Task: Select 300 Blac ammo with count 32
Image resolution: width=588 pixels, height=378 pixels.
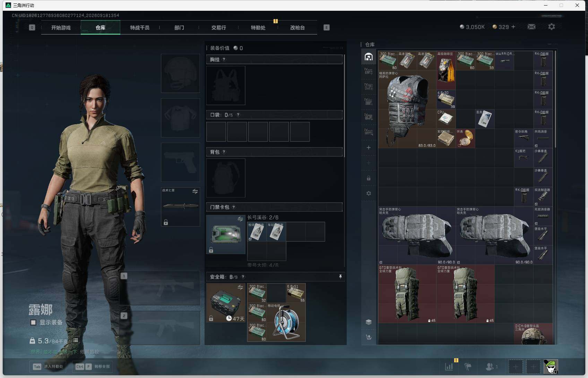Action: (x=257, y=293)
